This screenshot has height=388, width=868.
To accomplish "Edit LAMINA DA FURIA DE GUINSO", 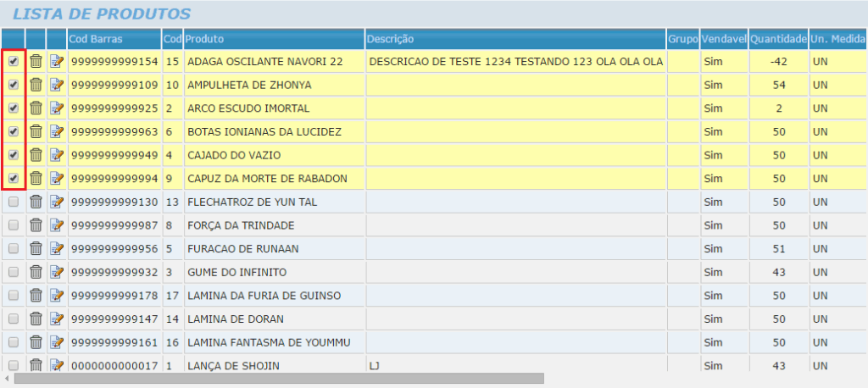I will tap(57, 296).
